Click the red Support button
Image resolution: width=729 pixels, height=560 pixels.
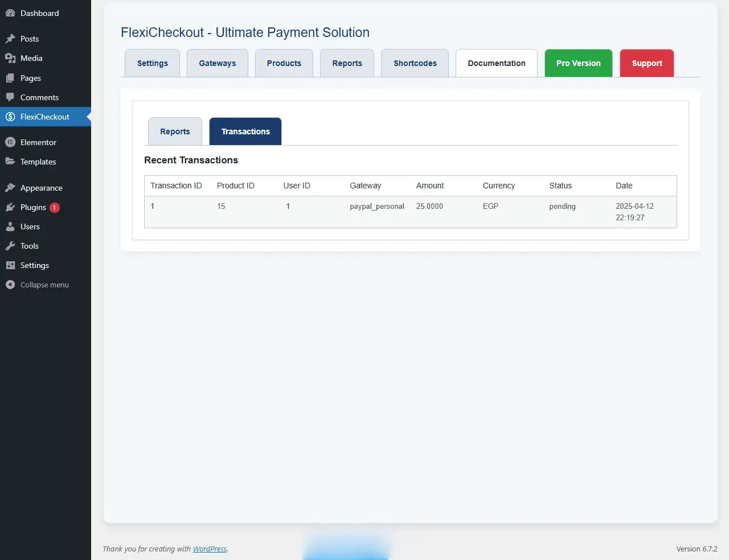647,63
